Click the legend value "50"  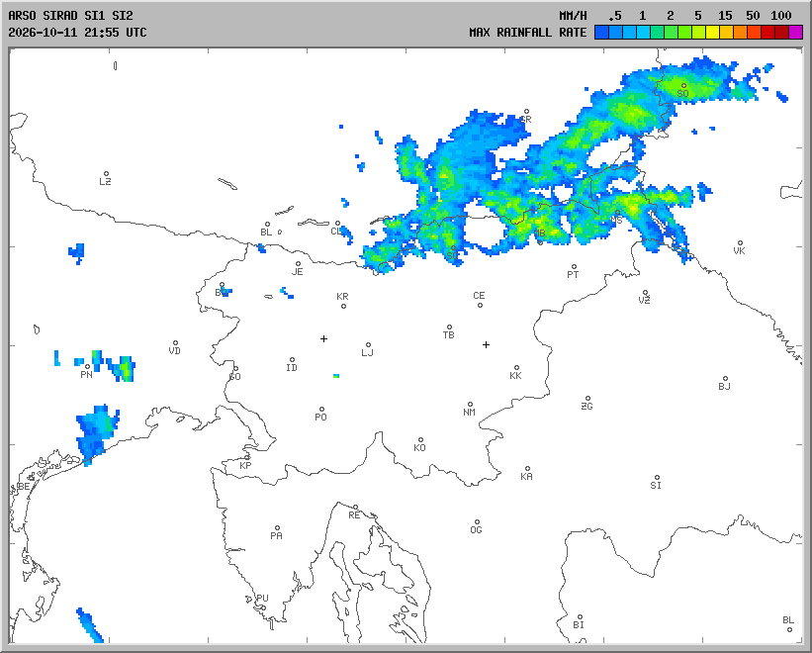coord(753,16)
